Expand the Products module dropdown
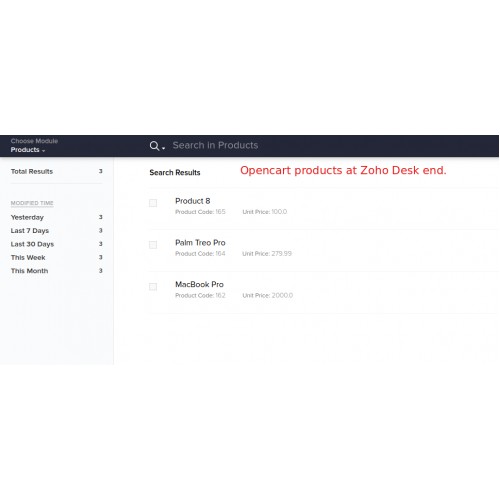 click(x=28, y=150)
